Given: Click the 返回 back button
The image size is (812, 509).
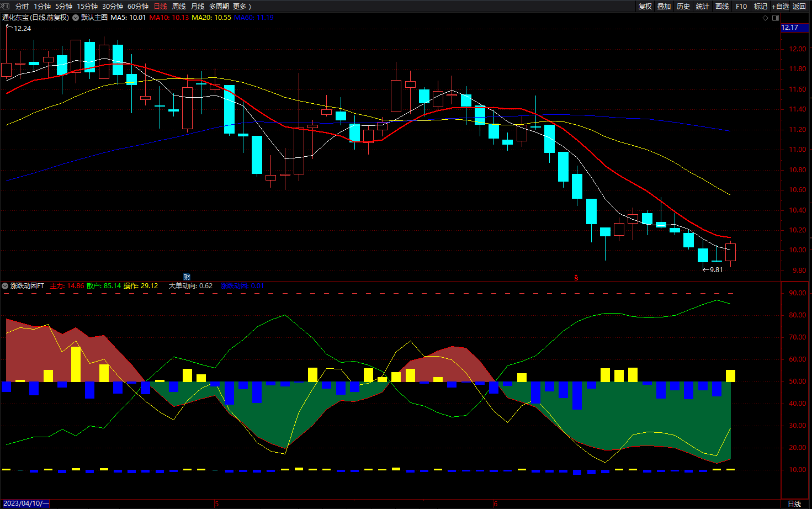Looking at the screenshot, I should [x=799, y=7].
